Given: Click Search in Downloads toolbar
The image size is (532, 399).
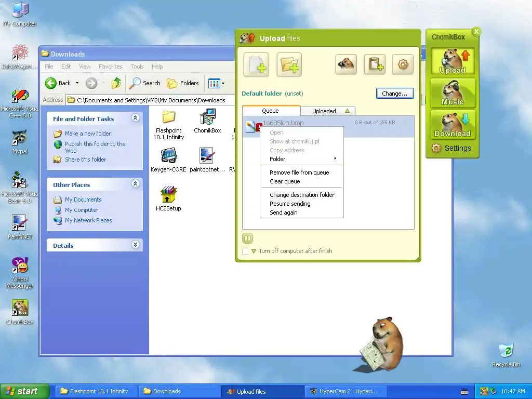Looking at the screenshot, I should click(x=144, y=83).
